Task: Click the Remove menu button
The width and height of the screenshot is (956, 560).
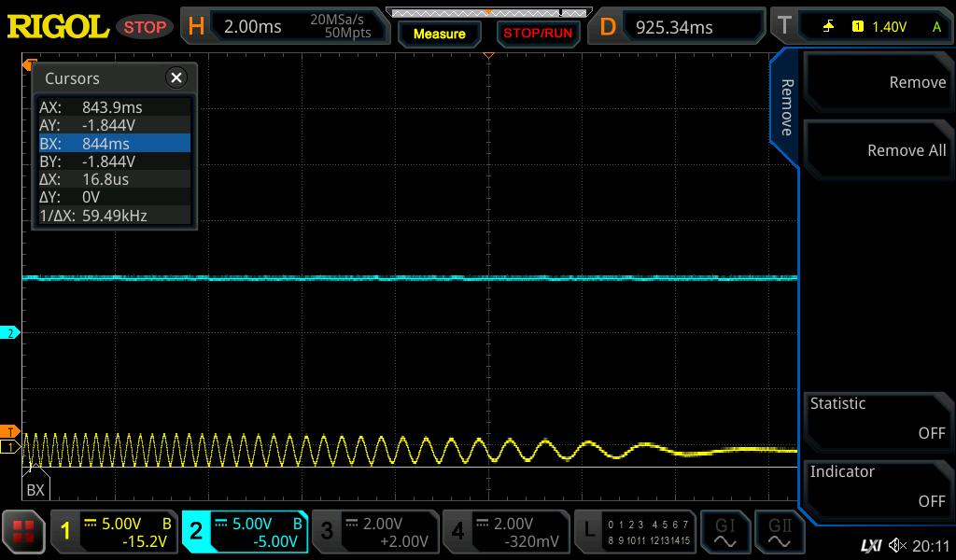Action: point(878,82)
